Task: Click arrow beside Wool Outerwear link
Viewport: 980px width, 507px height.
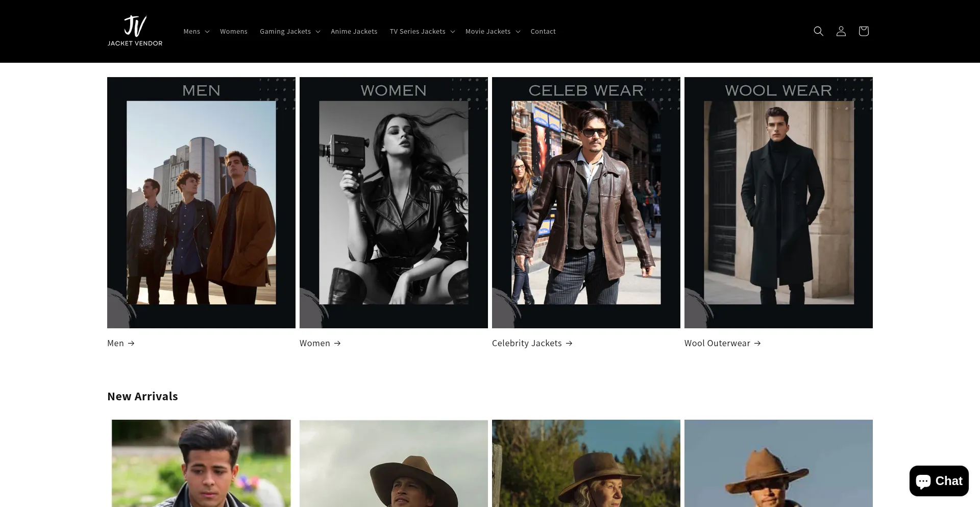Action: coord(757,344)
